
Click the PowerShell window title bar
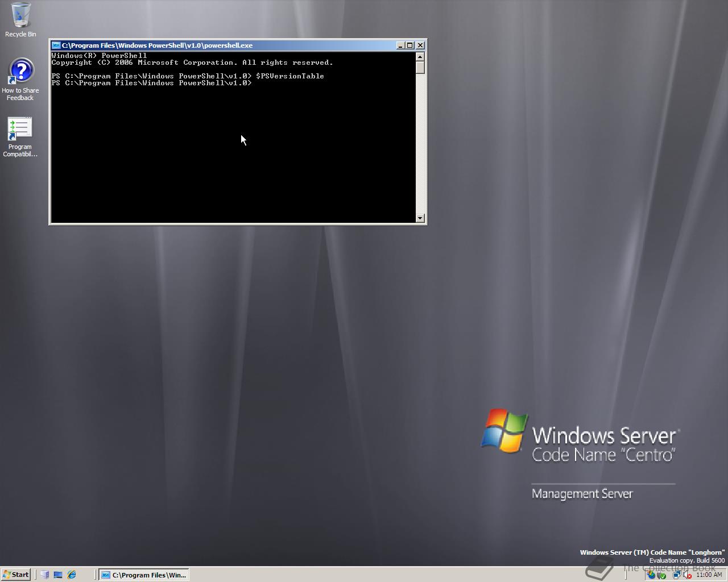(227, 45)
